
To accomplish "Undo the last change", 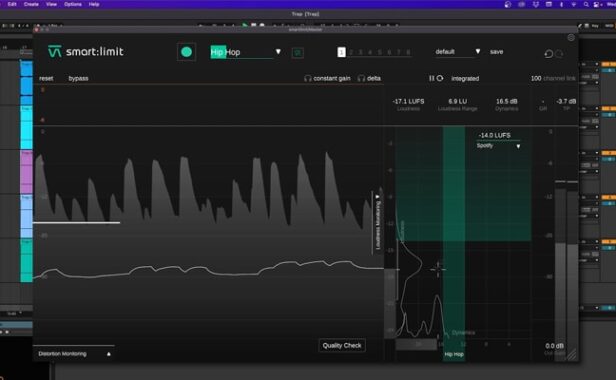I will click(548, 53).
